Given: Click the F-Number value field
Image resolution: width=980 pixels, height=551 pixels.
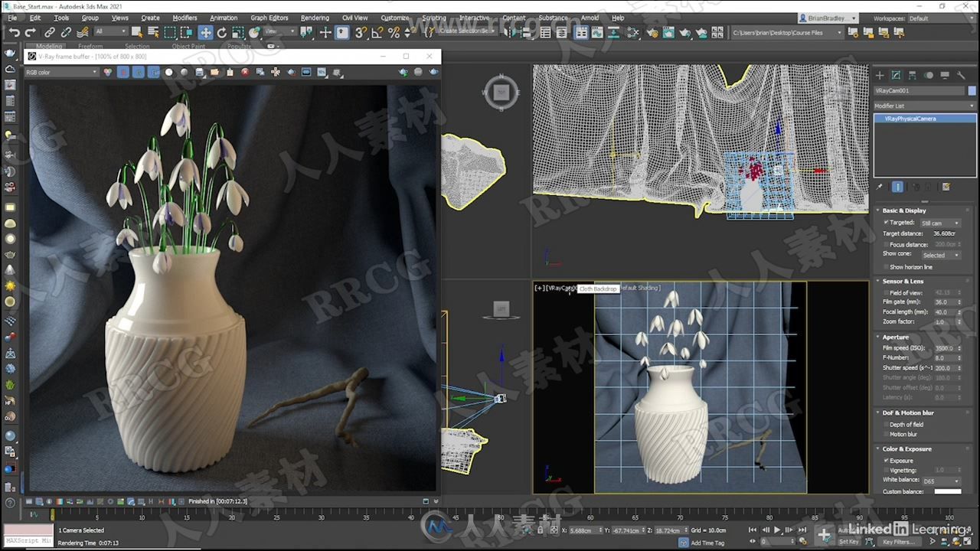Looking at the screenshot, I should pyautogui.click(x=944, y=357).
